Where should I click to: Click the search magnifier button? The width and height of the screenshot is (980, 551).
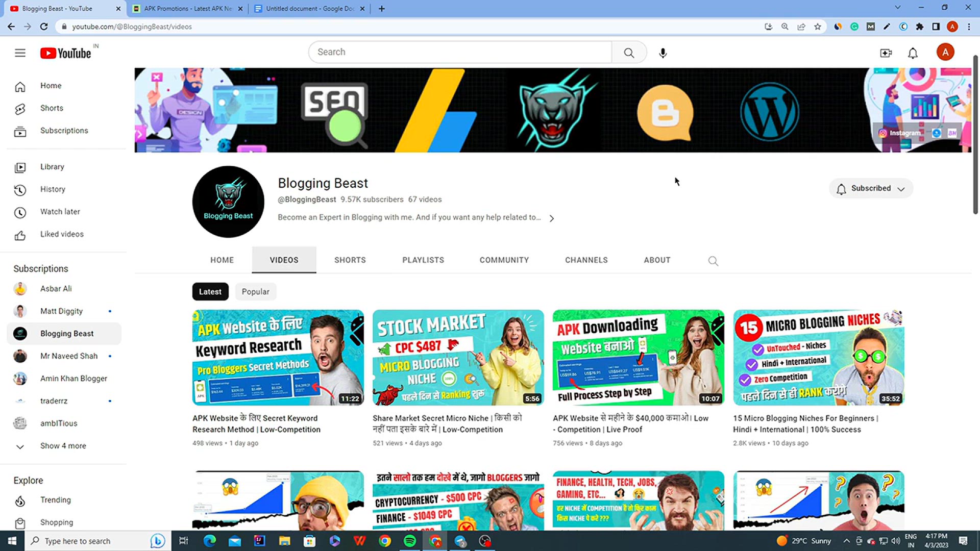point(629,53)
